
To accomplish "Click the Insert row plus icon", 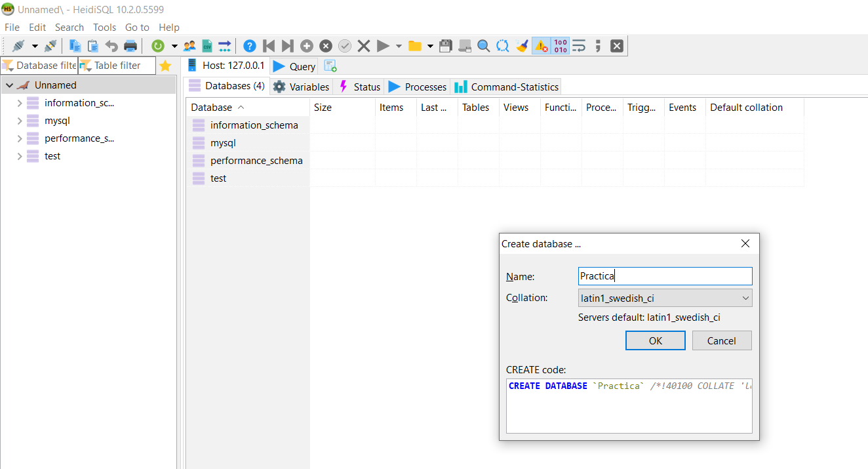I will (x=307, y=46).
